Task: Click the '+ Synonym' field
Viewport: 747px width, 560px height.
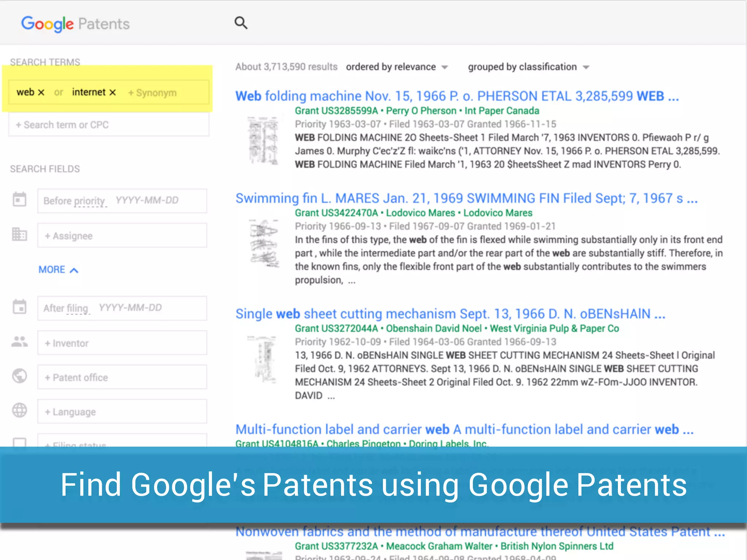Action: [x=152, y=93]
